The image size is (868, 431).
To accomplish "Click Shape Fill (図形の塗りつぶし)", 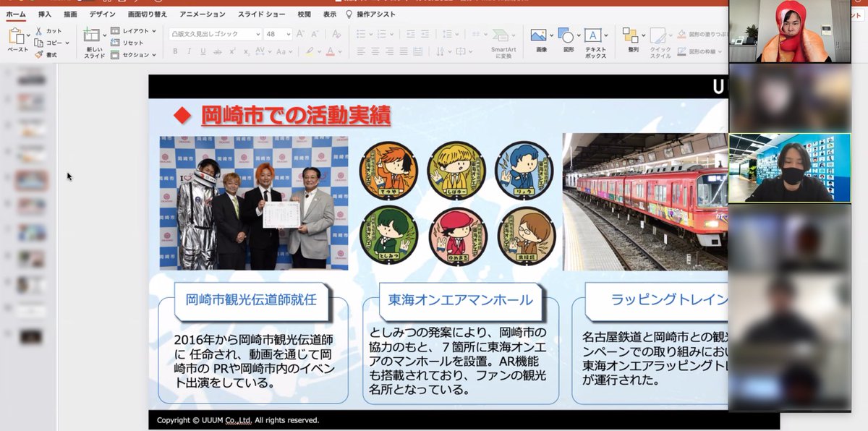I will tap(700, 34).
